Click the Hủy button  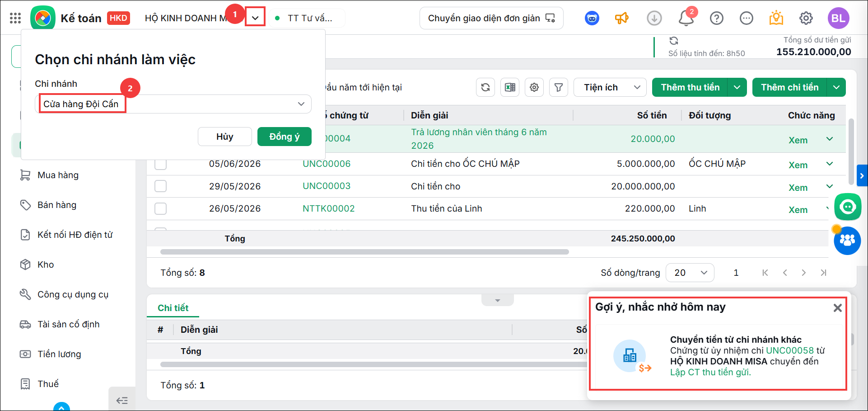(x=225, y=137)
